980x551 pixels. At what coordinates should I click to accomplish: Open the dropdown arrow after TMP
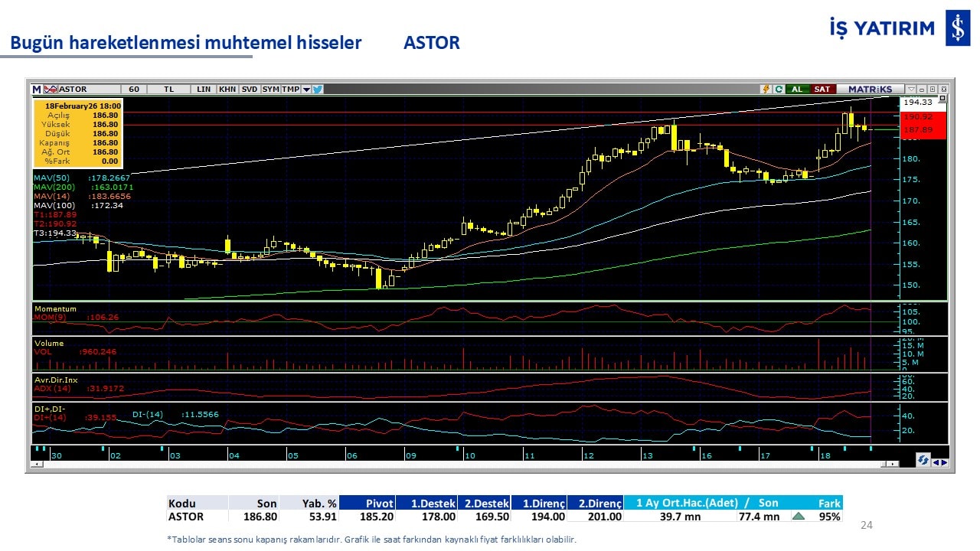click(306, 90)
